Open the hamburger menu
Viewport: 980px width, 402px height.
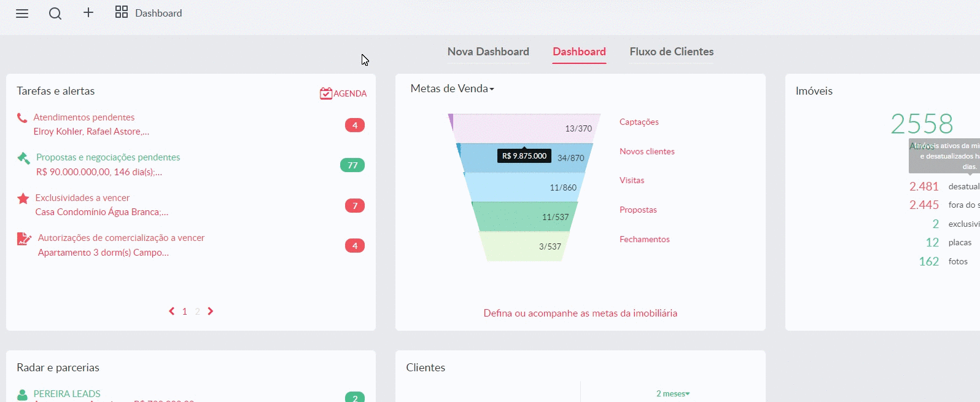point(22,14)
